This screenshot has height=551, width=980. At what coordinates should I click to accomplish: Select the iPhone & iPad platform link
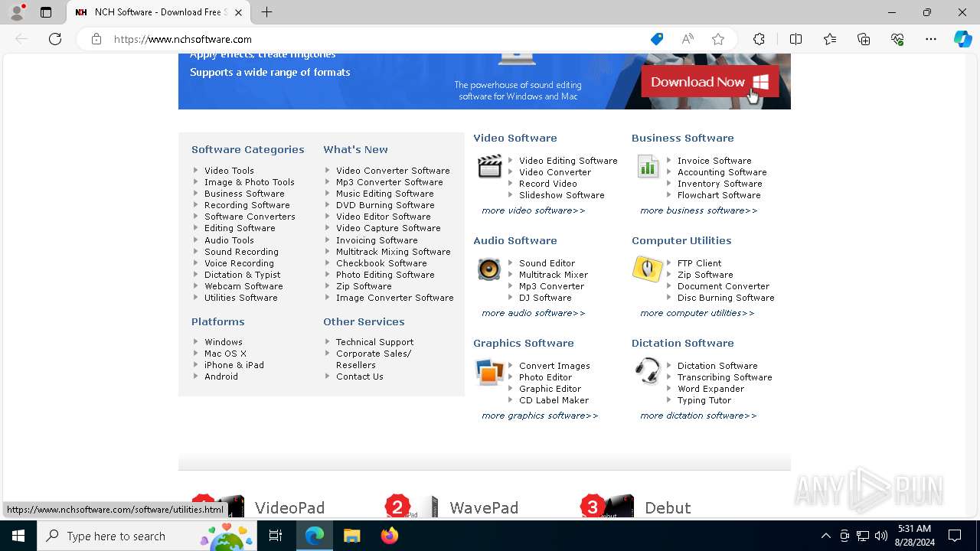pyautogui.click(x=234, y=365)
